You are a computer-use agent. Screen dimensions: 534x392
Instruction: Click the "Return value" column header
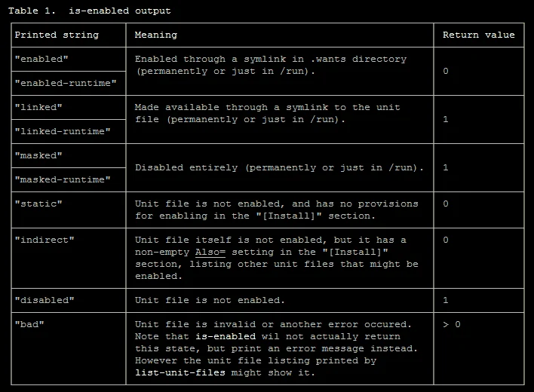[x=478, y=35]
